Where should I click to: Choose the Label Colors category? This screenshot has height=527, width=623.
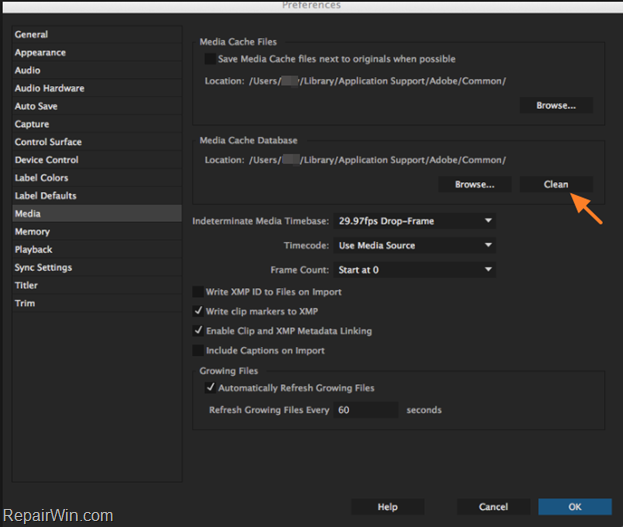tap(97, 178)
